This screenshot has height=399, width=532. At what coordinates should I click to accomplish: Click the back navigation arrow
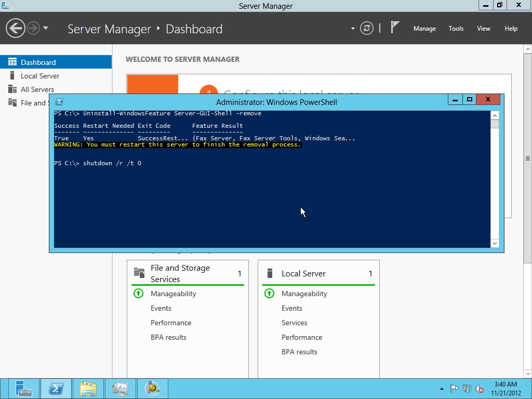[x=16, y=28]
